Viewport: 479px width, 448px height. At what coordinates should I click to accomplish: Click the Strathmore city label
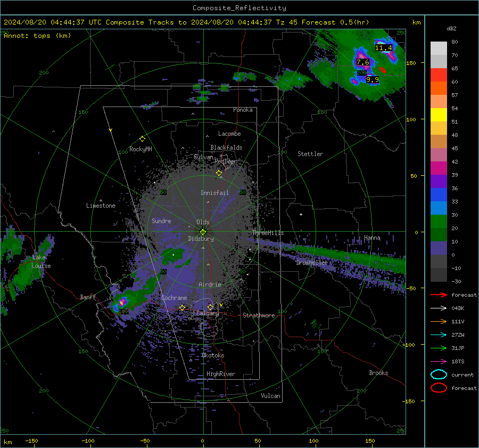tap(259, 315)
